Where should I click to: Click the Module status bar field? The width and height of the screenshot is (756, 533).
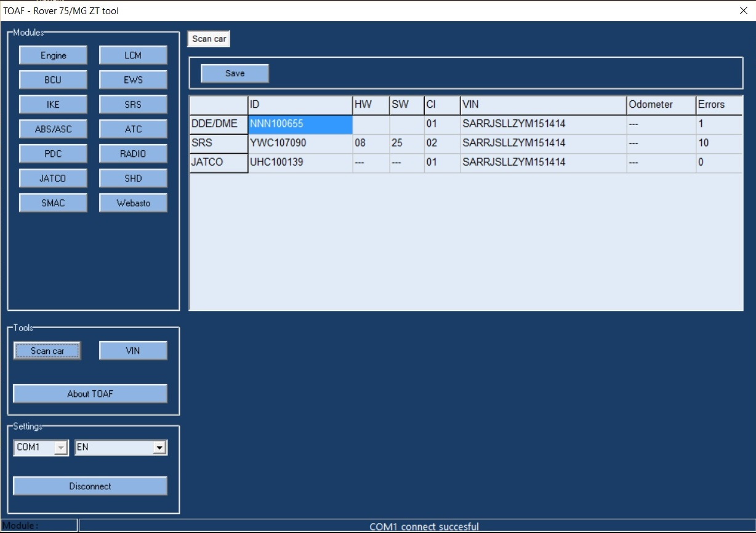pos(39,526)
